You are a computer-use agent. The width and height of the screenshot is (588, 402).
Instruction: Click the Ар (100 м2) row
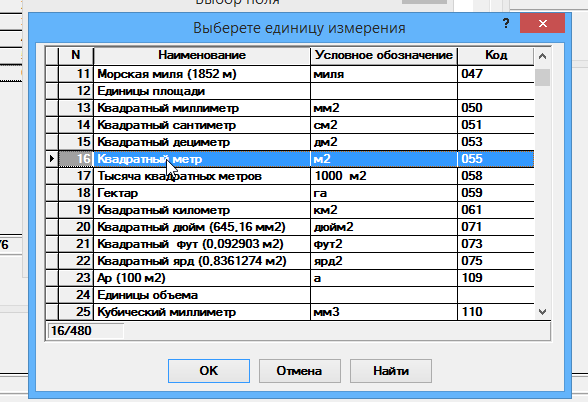click(290, 278)
